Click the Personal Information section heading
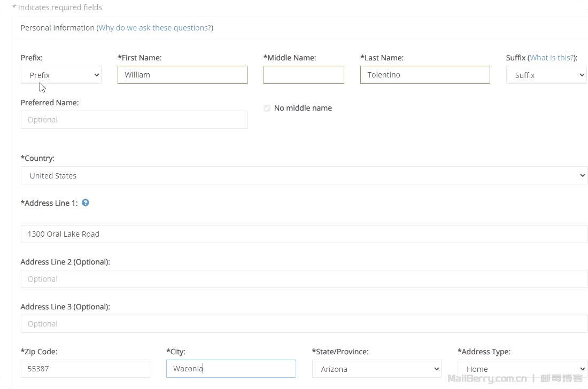The width and height of the screenshot is (588, 389). 57,28
